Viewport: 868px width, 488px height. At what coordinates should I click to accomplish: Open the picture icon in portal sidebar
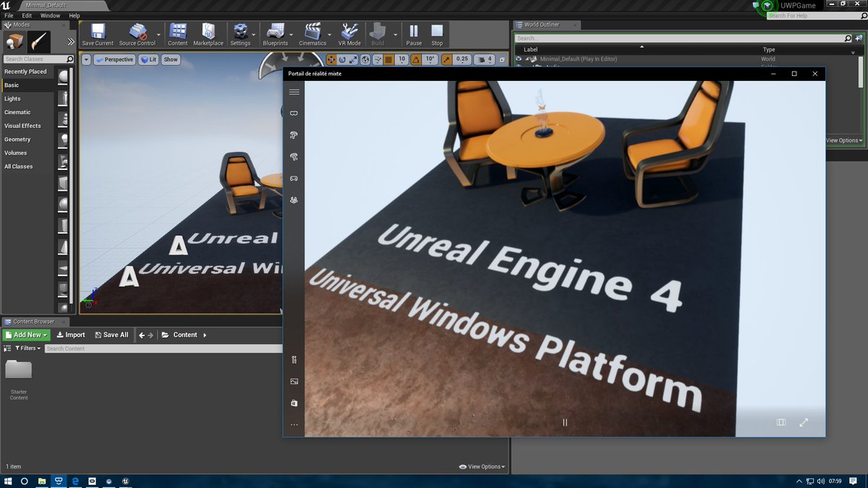294,381
